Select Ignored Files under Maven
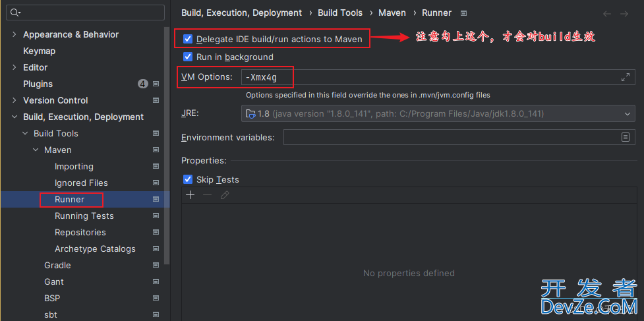 [x=81, y=183]
